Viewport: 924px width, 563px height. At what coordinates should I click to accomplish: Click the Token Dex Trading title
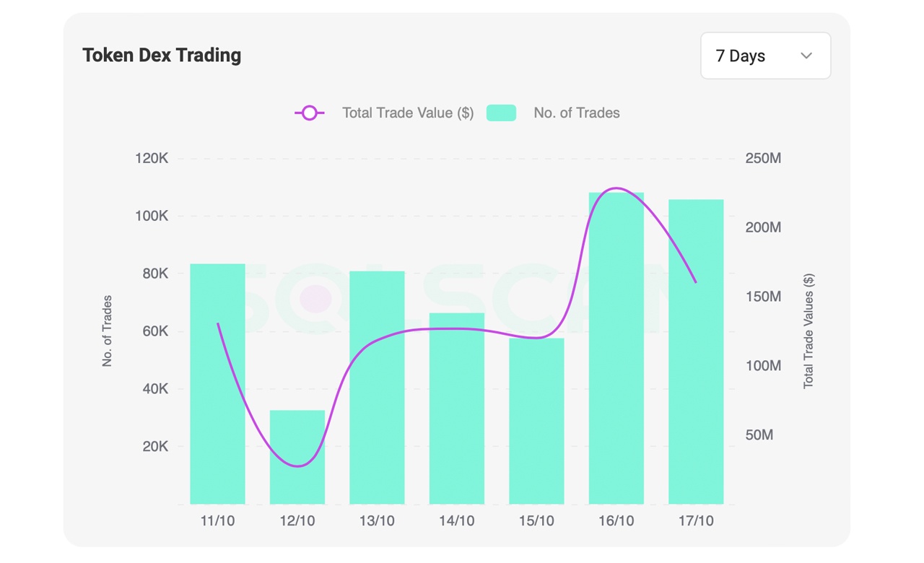click(162, 55)
